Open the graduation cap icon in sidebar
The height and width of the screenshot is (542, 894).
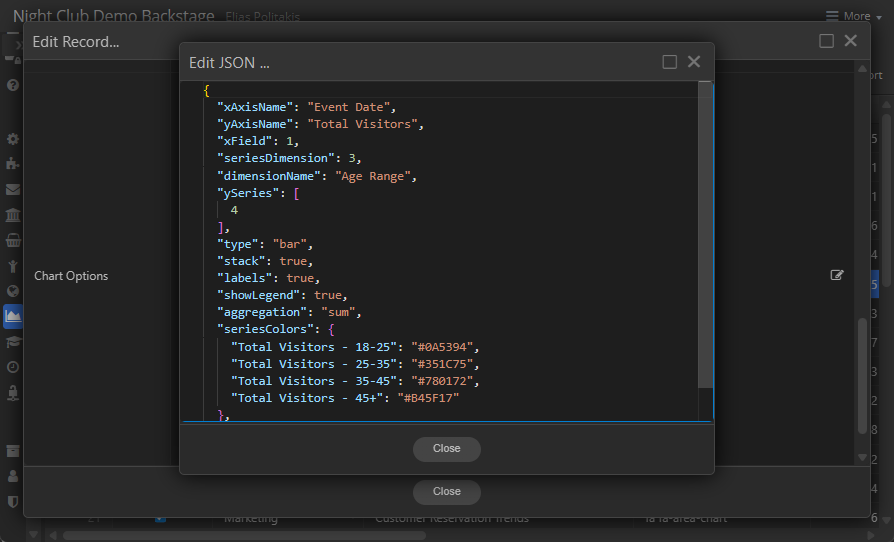[13, 342]
